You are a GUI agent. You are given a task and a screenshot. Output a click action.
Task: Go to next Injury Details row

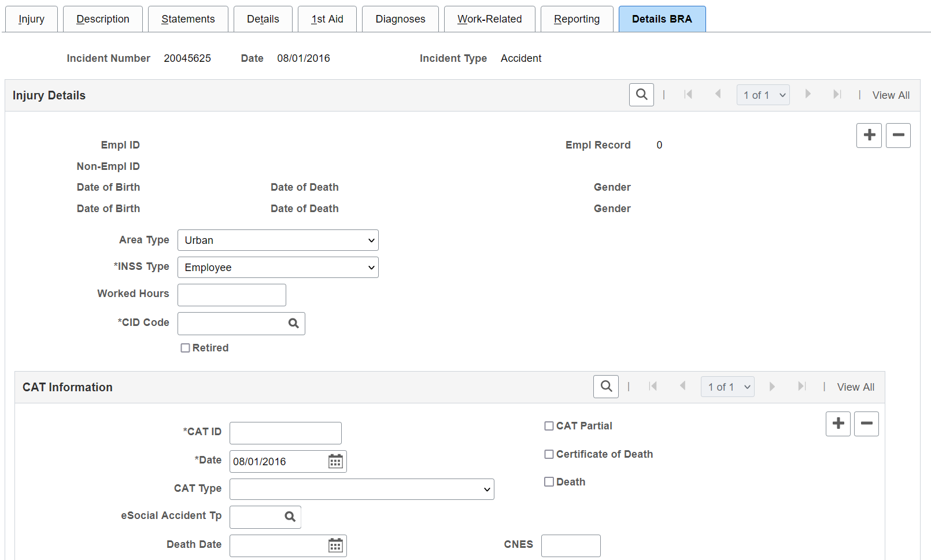(x=808, y=94)
